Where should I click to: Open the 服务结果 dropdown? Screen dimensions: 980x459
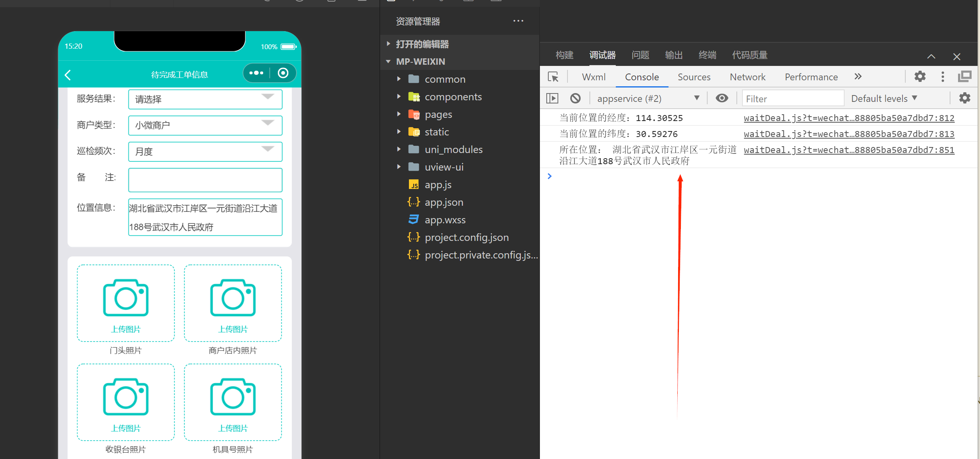click(x=205, y=99)
